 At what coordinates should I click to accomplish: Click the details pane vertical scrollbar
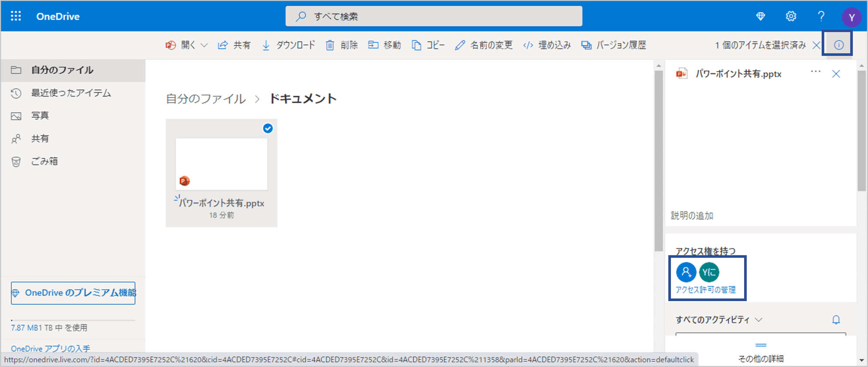pos(861,130)
